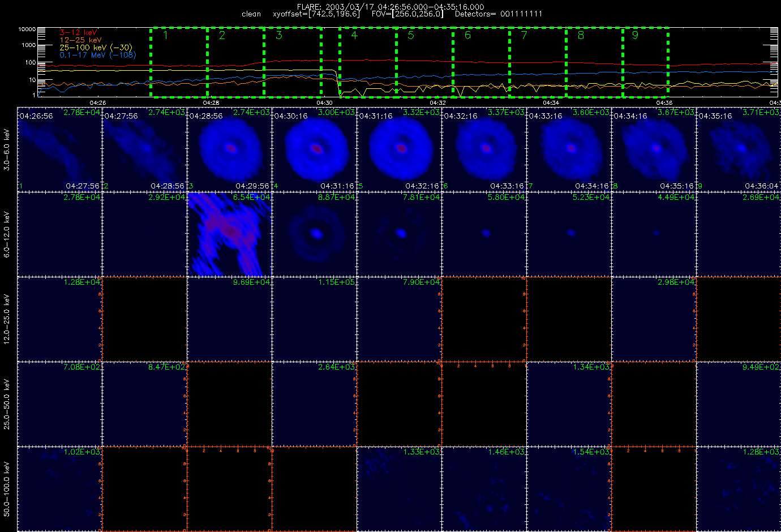Image resolution: width=781 pixels, height=532 pixels.
Task: Select interval 6 marker on the light curve
Action: click(467, 35)
